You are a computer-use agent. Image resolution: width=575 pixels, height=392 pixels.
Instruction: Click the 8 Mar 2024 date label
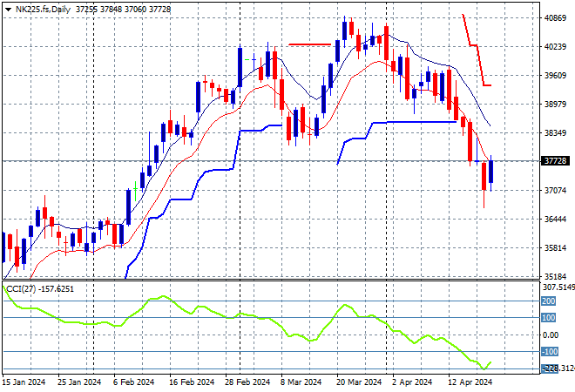pos(301,382)
